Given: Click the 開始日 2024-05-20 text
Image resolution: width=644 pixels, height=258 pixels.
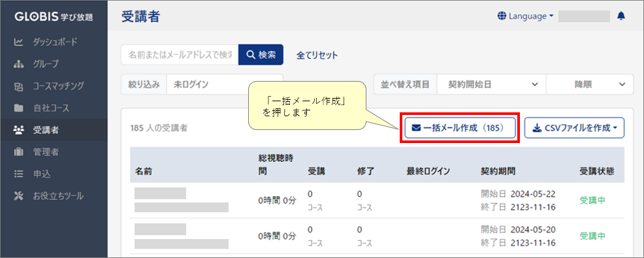Looking at the screenshot, I should pyautogui.click(x=518, y=229).
